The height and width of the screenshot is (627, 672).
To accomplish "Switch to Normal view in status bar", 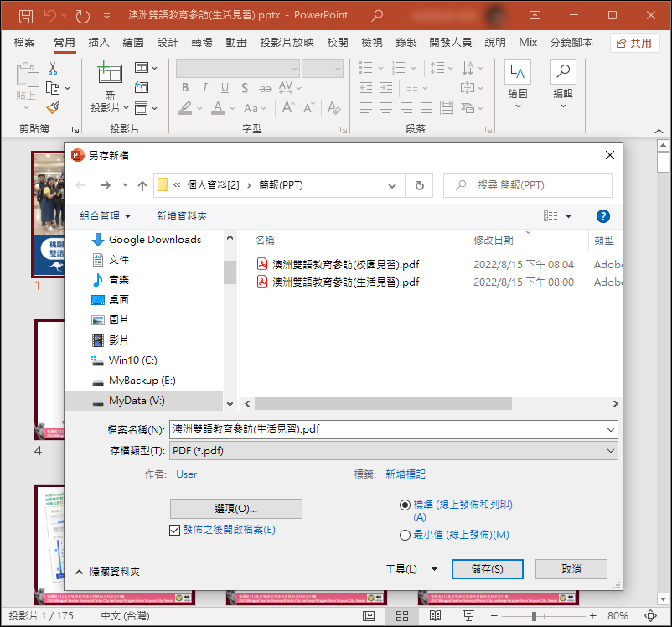I will click(x=368, y=616).
